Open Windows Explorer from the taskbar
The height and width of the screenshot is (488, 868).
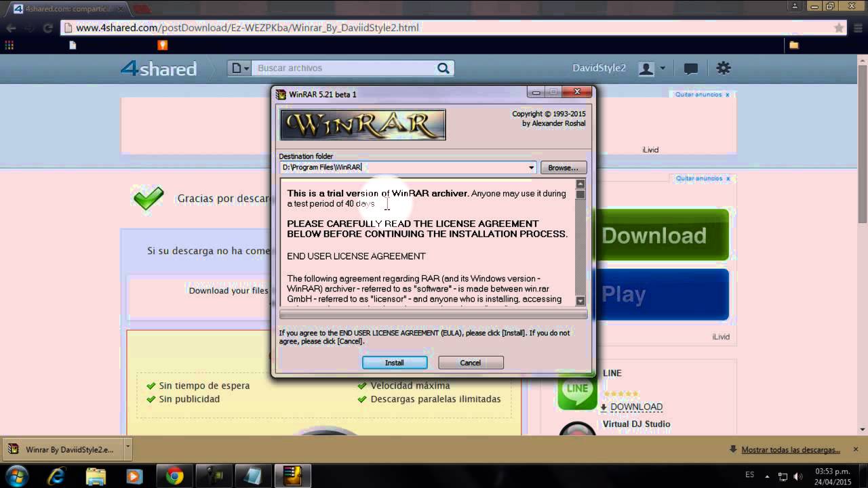pos(96,476)
